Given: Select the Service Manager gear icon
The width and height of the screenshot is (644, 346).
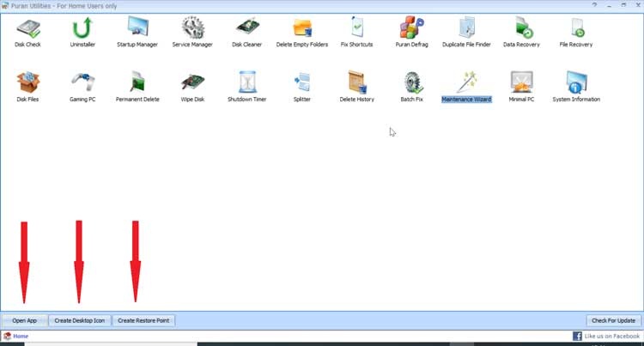Looking at the screenshot, I should click(x=192, y=28).
